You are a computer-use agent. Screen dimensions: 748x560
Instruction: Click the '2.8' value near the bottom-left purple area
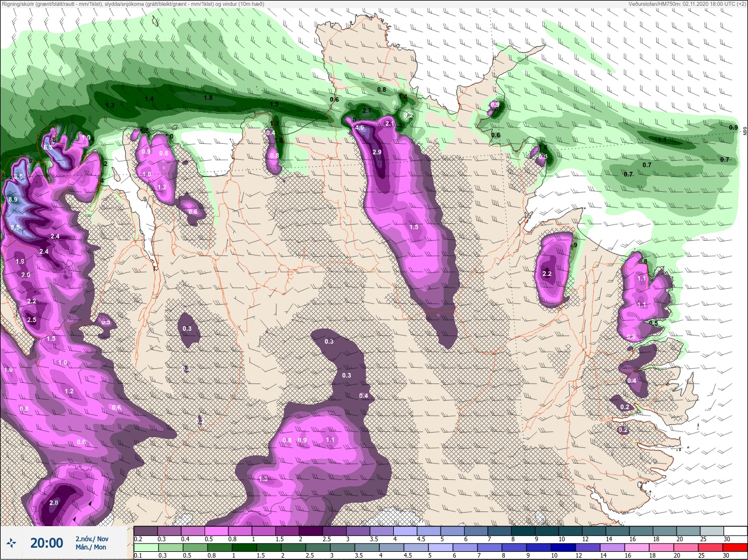tap(54, 503)
